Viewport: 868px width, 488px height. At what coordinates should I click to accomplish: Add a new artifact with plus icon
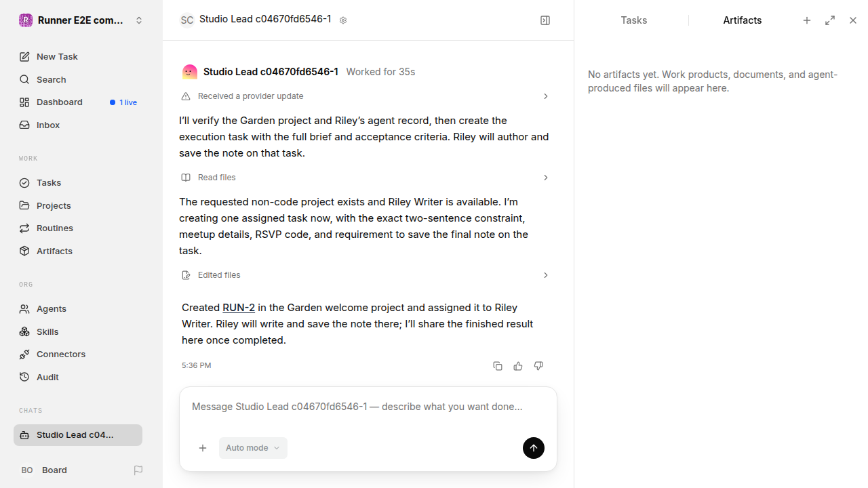(807, 20)
